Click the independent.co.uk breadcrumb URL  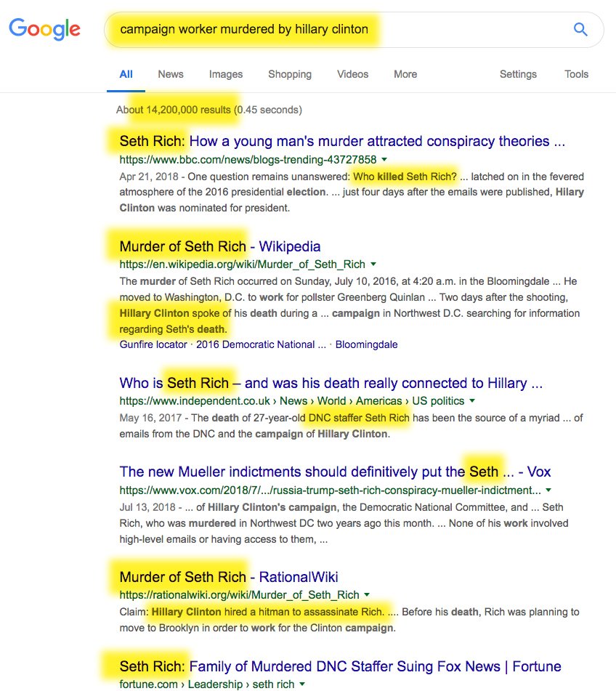292,400
